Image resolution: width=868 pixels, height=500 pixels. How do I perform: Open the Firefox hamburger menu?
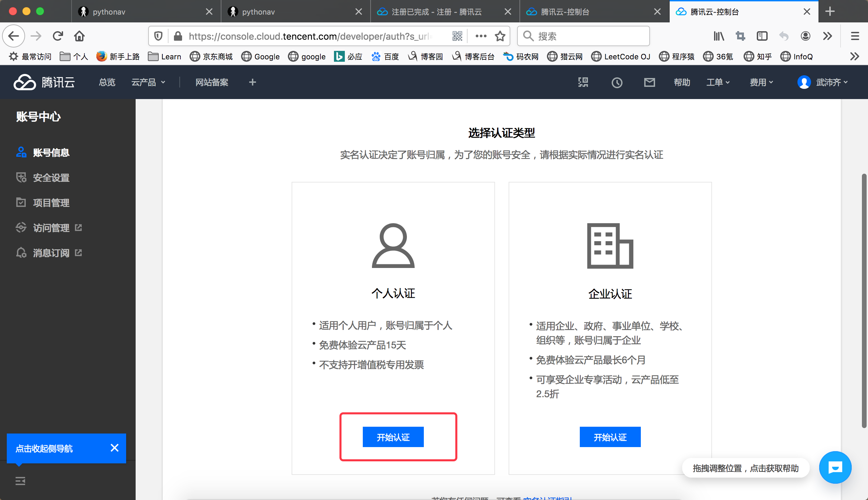pos(855,36)
